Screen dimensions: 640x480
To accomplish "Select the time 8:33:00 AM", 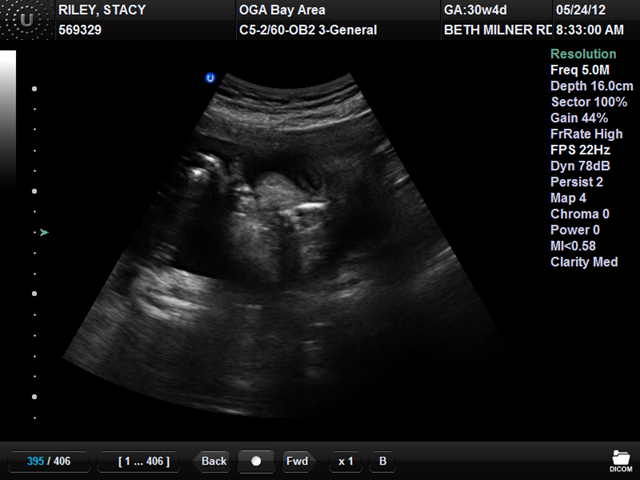I will pos(589,30).
